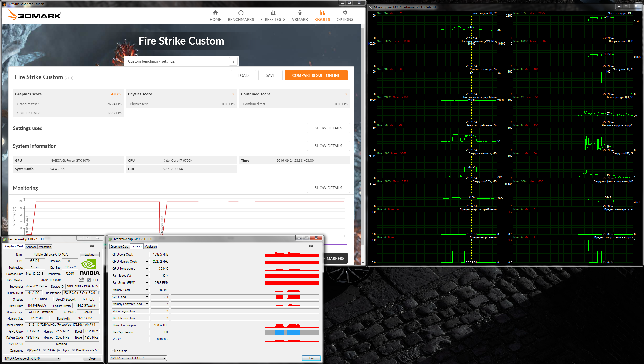This screenshot has height=364, width=644.
Task: Open the Options gear icon
Action: (345, 13)
